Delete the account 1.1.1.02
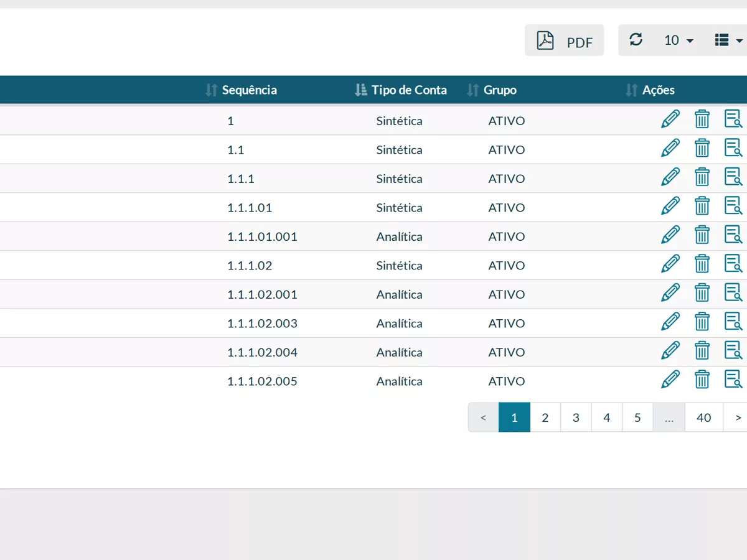The image size is (747, 560). pyautogui.click(x=702, y=264)
